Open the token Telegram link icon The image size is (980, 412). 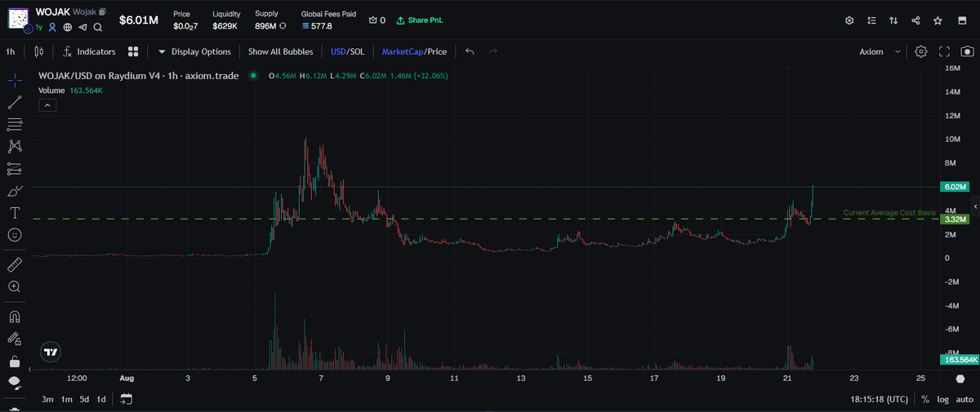[x=82, y=27]
